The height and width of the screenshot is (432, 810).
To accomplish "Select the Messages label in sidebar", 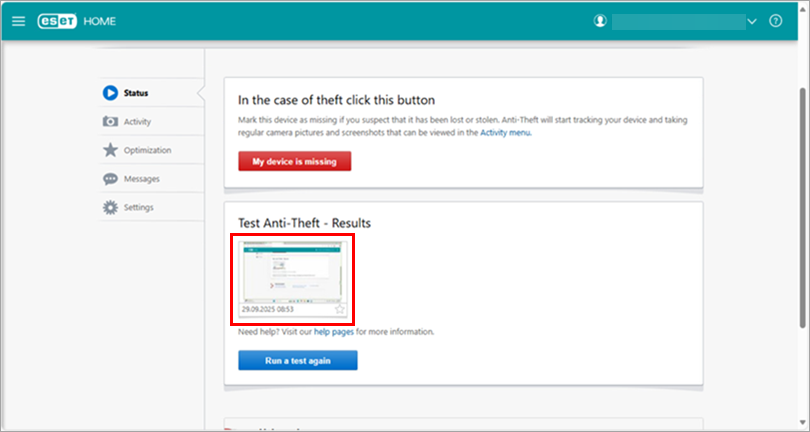I will pyautogui.click(x=142, y=179).
